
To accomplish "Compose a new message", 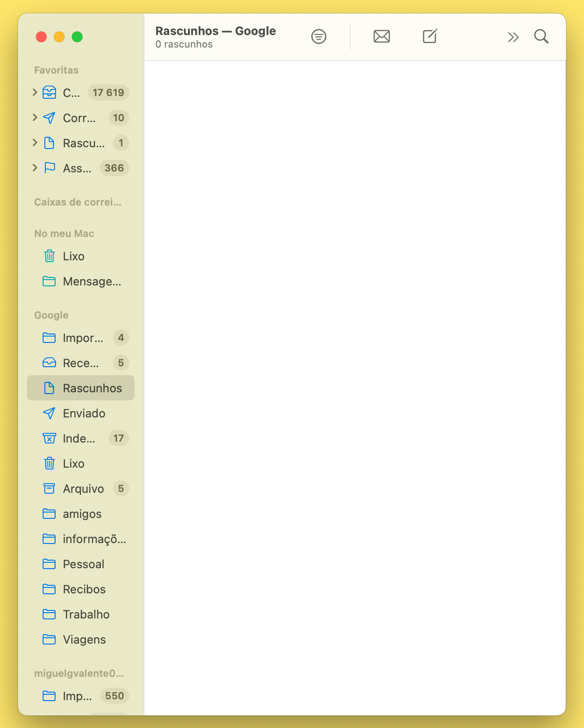I will [430, 36].
